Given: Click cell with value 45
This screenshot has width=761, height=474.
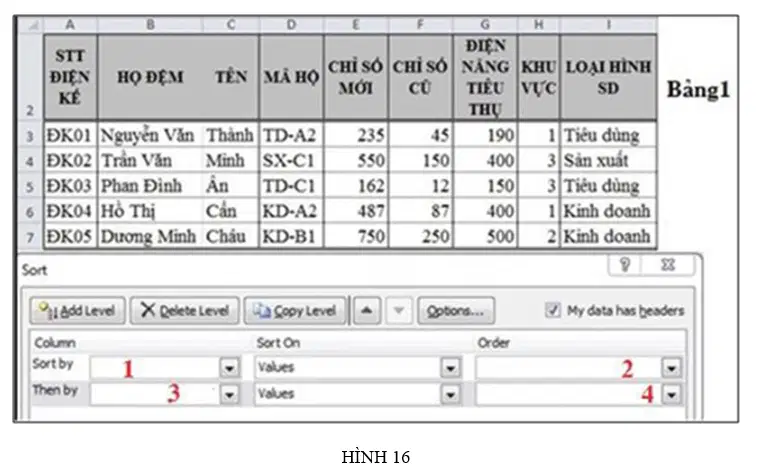Looking at the screenshot, I should coord(420,135).
